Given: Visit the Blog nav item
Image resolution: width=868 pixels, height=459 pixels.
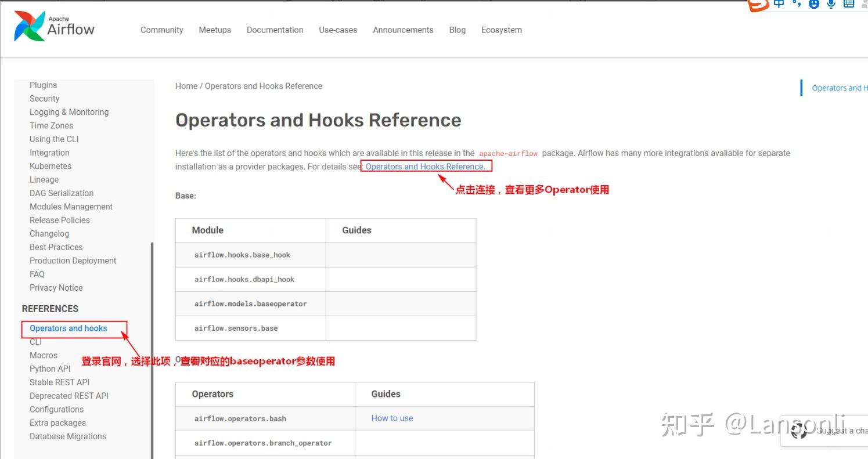Looking at the screenshot, I should click(x=458, y=30).
